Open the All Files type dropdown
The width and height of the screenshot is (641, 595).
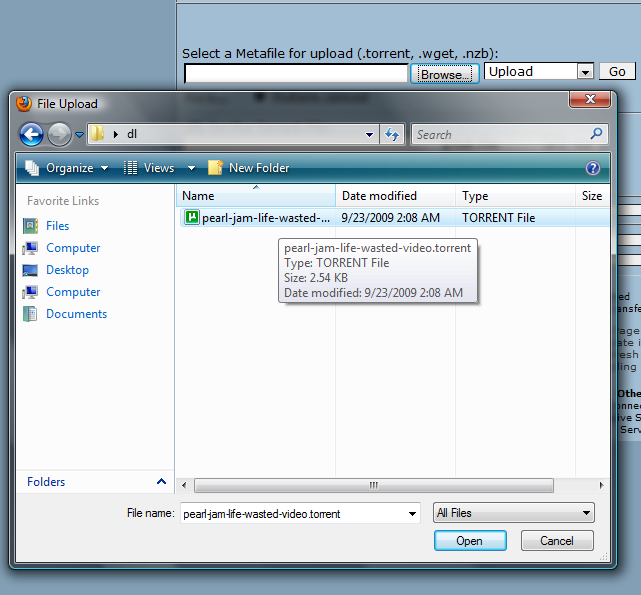[x=514, y=513]
